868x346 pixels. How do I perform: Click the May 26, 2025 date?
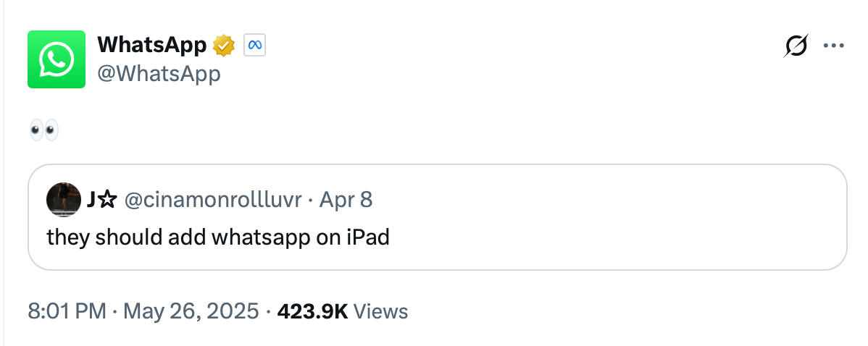pos(191,311)
